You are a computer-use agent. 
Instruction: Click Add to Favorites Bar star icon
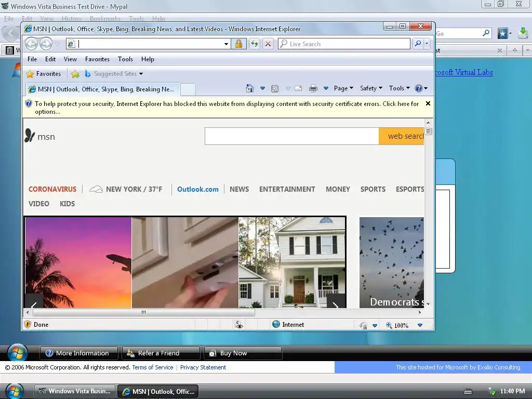tap(75, 74)
